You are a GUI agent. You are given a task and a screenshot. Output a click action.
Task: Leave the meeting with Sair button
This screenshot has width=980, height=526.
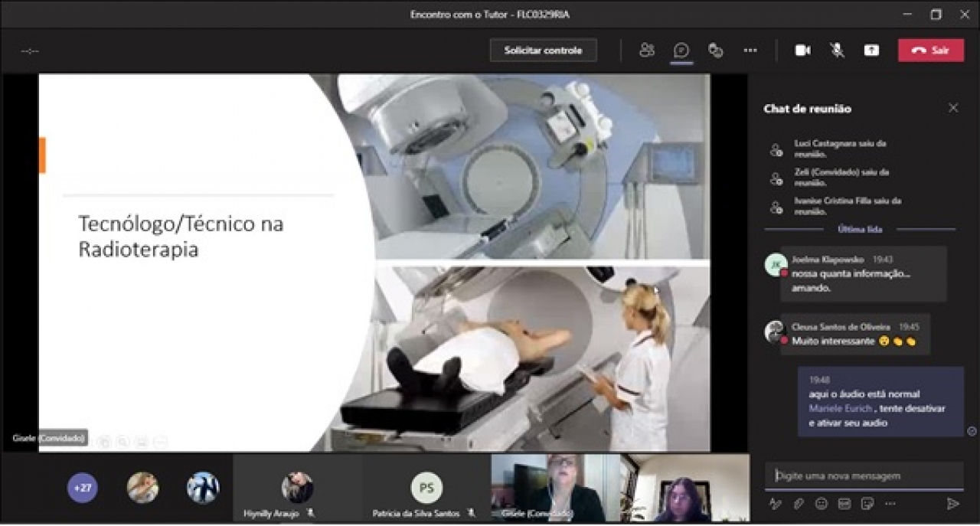[931, 51]
